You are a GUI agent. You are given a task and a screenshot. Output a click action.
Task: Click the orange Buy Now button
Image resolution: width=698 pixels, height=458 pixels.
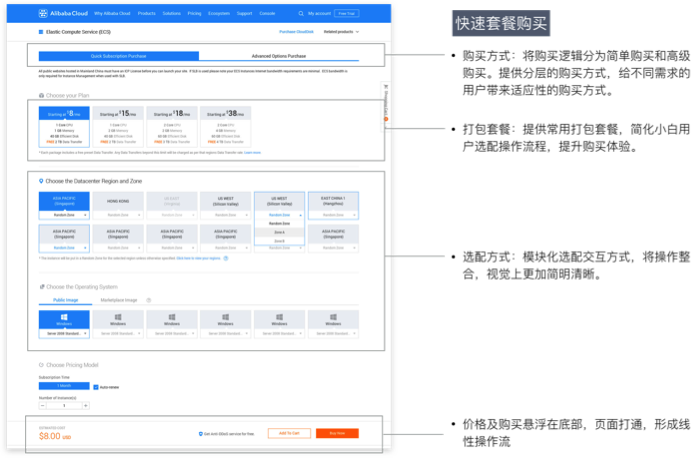[336, 433]
